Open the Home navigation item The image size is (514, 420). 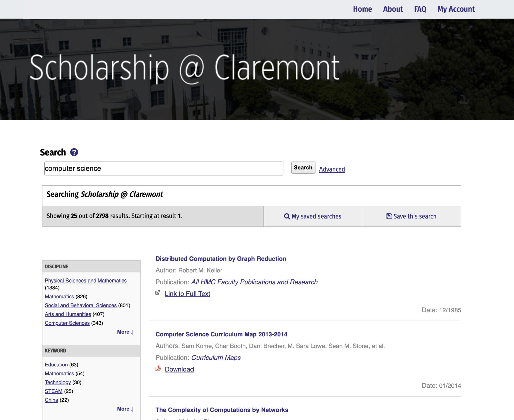[x=362, y=9]
